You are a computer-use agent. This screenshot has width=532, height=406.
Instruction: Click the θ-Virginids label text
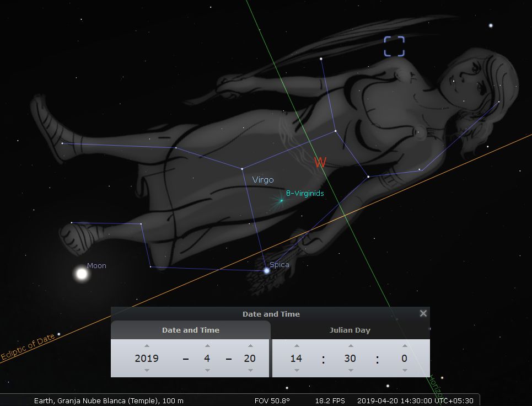(x=305, y=193)
